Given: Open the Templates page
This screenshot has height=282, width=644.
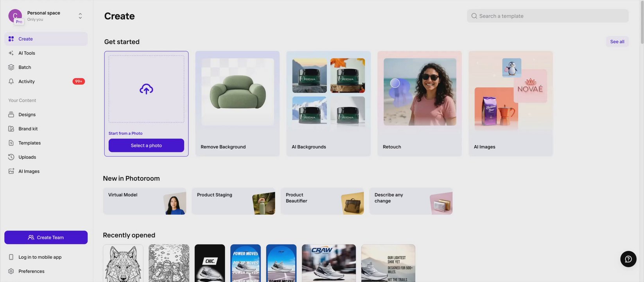Looking at the screenshot, I should 46,143.
